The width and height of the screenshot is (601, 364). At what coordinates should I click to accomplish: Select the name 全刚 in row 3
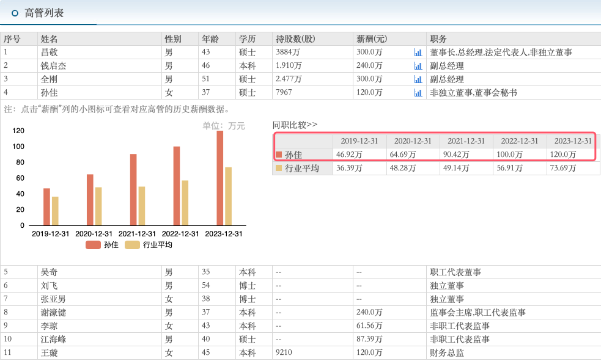point(49,79)
